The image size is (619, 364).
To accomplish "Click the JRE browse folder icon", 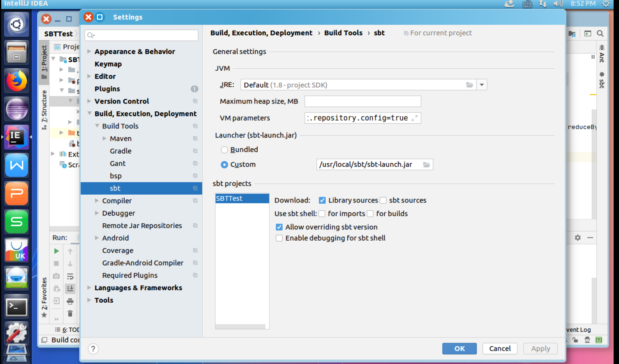I will pos(469,85).
